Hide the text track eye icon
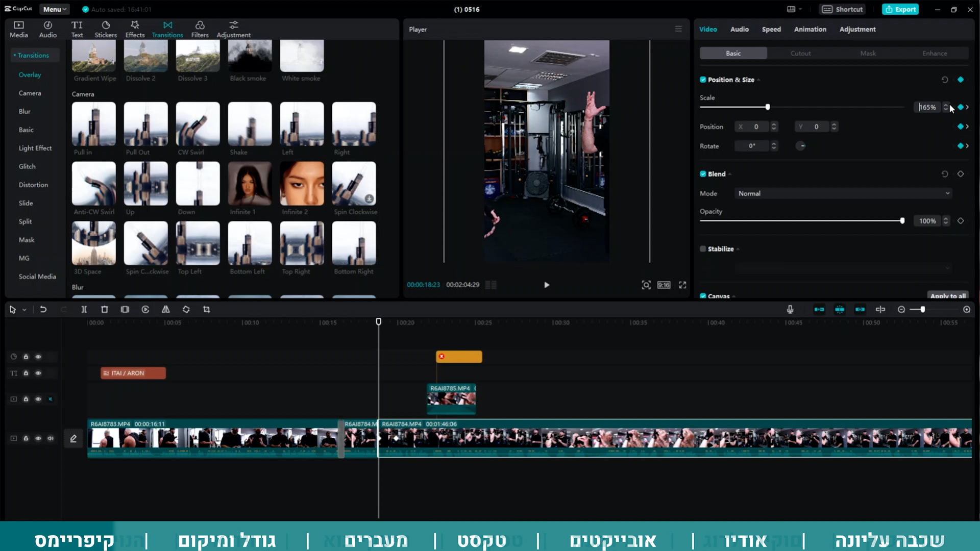The height and width of the screenshot is (551, 980). pyautogui.click(x=38, y=373)
